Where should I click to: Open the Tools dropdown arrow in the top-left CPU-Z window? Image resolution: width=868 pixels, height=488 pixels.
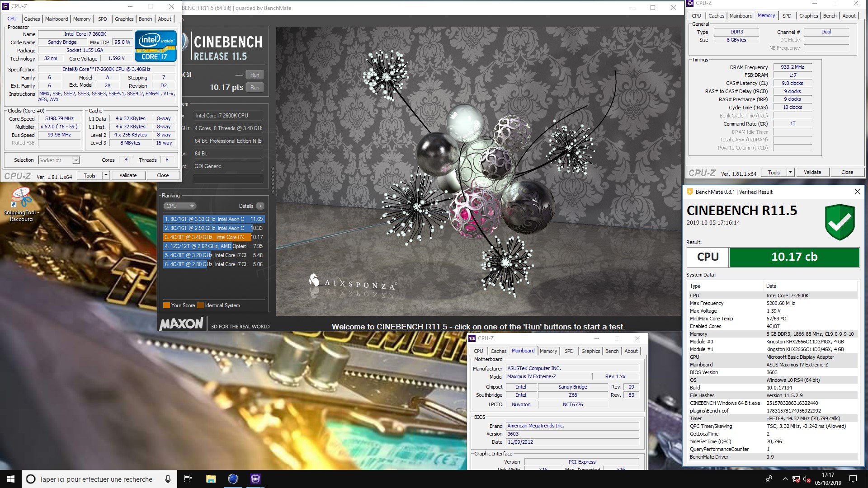tap(106, 175)
